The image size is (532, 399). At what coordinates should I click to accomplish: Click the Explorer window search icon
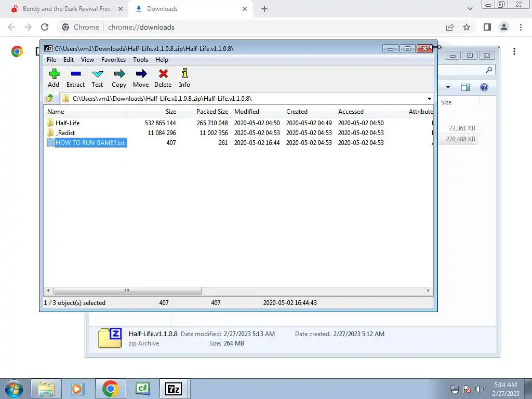(x=489, y=70)
